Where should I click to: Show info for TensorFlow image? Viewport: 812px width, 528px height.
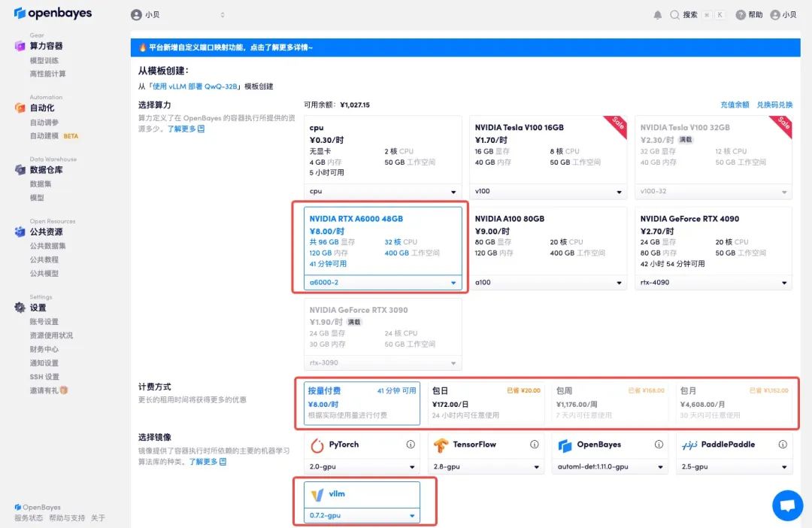pyautogui.click(x=535, y=444)
